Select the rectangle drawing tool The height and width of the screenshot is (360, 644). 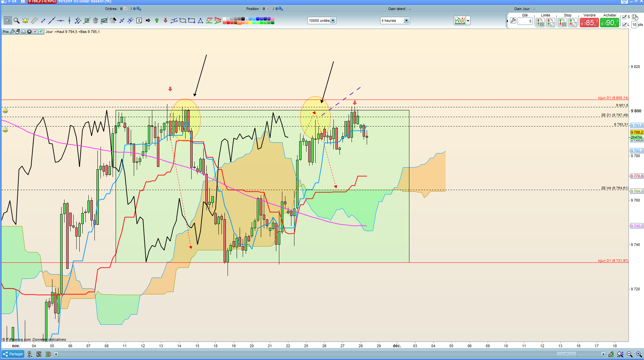[x=192, y=21]
